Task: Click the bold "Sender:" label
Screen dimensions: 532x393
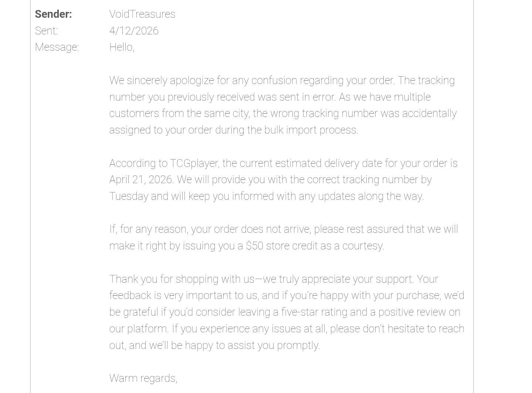Action: click(53, 14)
